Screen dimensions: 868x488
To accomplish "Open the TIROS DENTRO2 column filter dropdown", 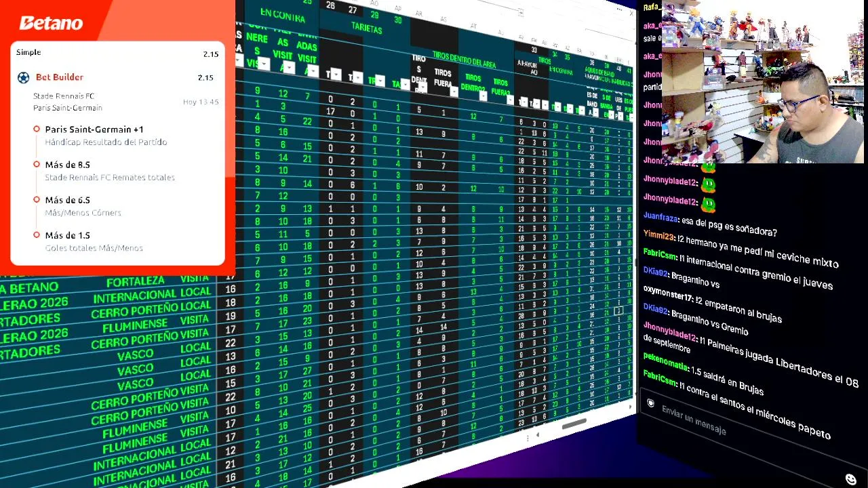I will [482, 96].
